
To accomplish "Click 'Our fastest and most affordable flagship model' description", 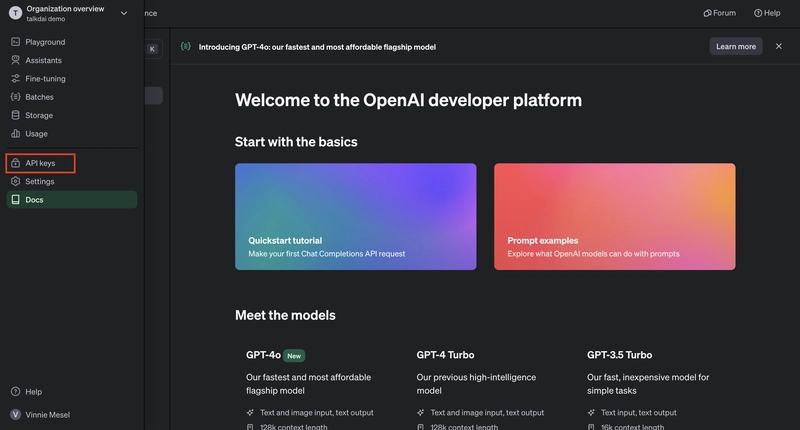I will point(309,384).
